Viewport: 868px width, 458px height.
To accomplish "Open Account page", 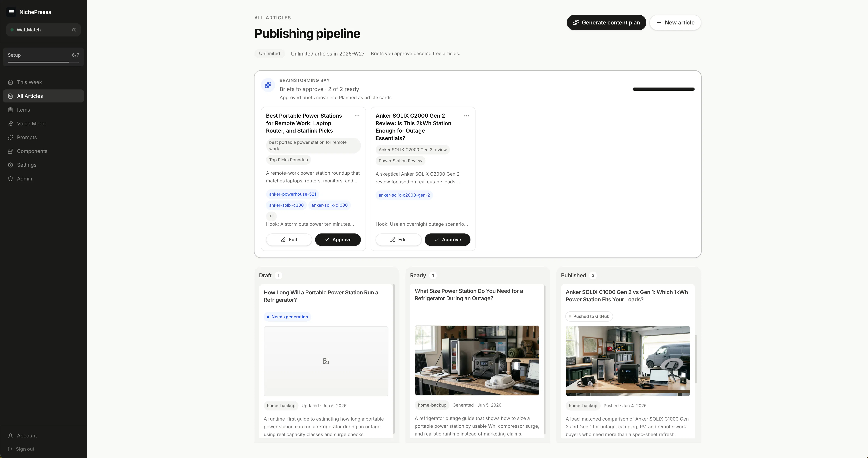I will 43,436.
